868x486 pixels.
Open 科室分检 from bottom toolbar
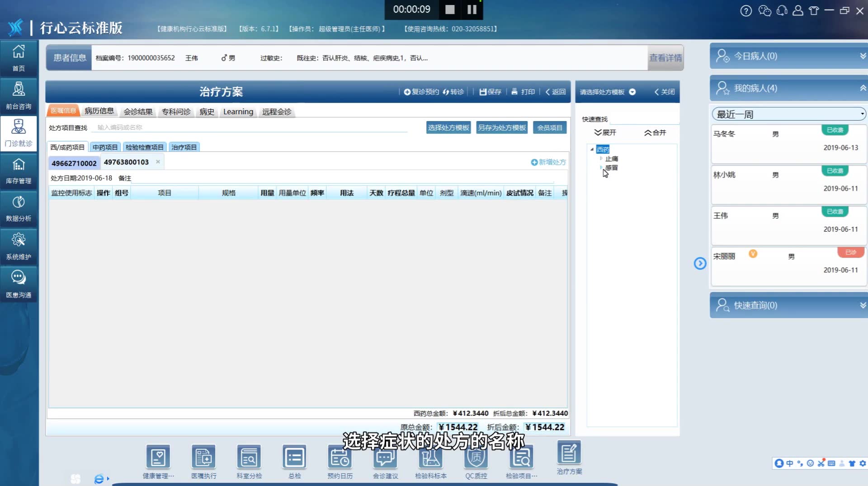point(249,462)
